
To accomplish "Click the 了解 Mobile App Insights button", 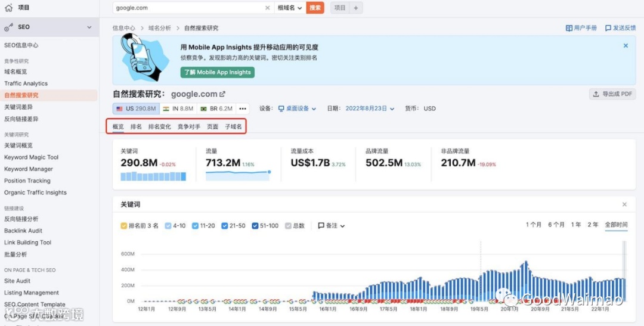I will 218,72.
